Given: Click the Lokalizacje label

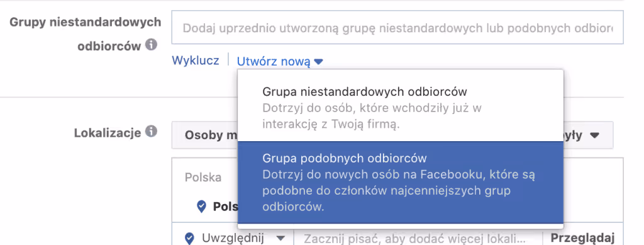Looking at the screenshot, I should pos(108,132).
